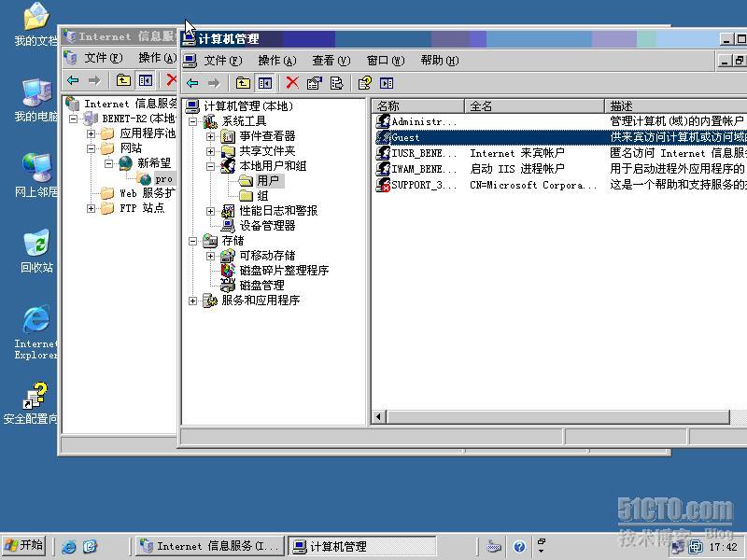Click second quick launch icon on taskbar
Viewport: 747px width, 560px height.
tap(90, 546)
